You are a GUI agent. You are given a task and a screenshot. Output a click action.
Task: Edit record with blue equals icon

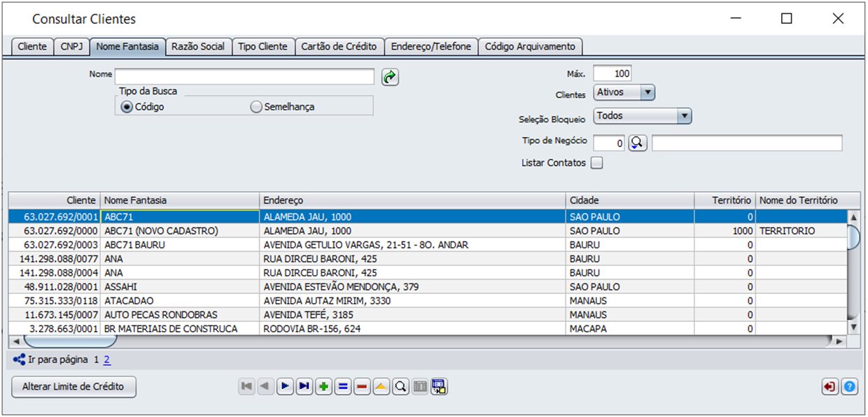pyautogui.click(x=342, y=386)
